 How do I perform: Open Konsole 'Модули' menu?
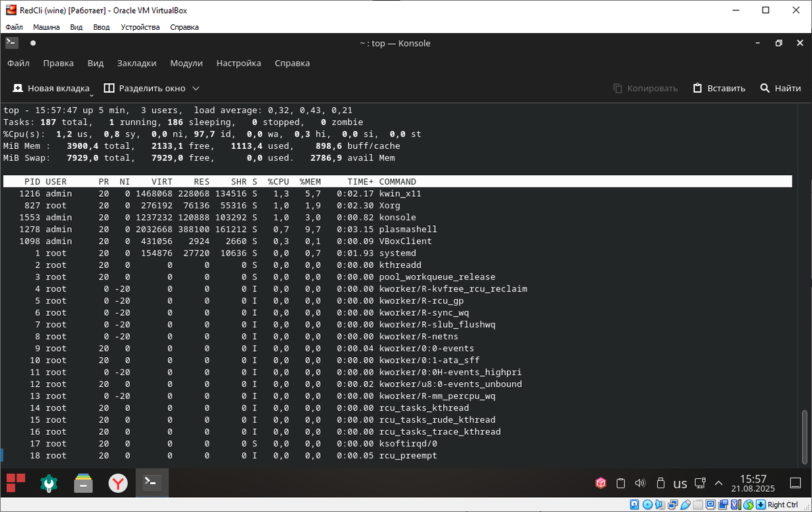click(187, 63)
